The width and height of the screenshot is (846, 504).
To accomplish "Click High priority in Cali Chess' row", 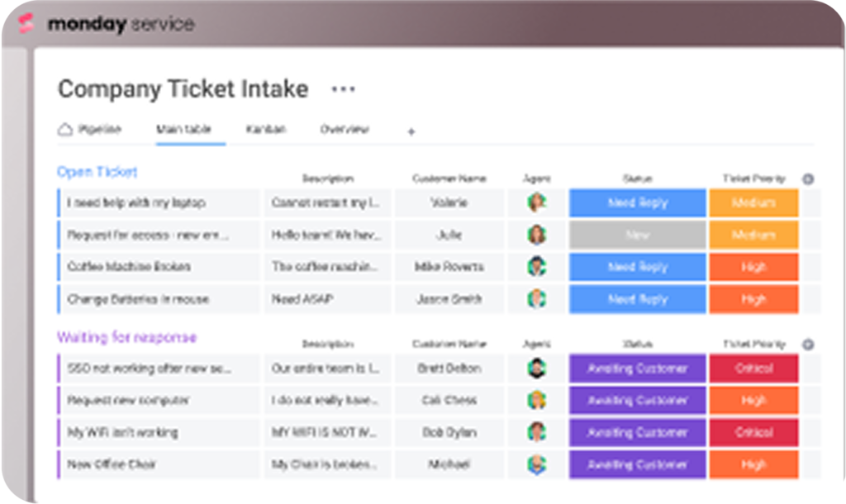I will pos(753,401).
